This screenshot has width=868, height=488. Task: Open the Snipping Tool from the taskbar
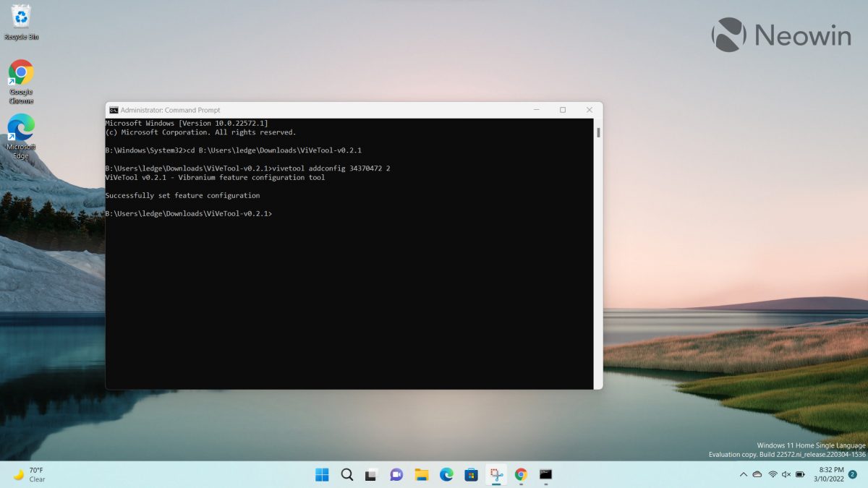(495, 475)
